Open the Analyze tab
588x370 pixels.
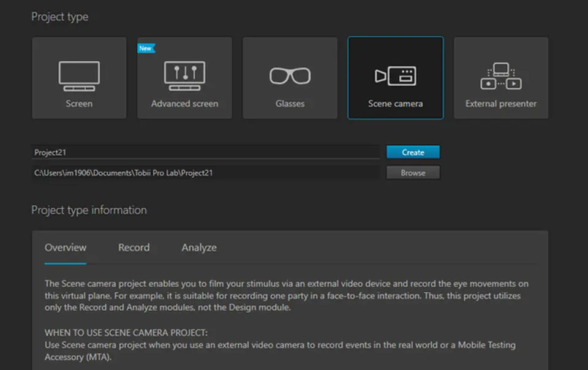[x=199, y=248]
